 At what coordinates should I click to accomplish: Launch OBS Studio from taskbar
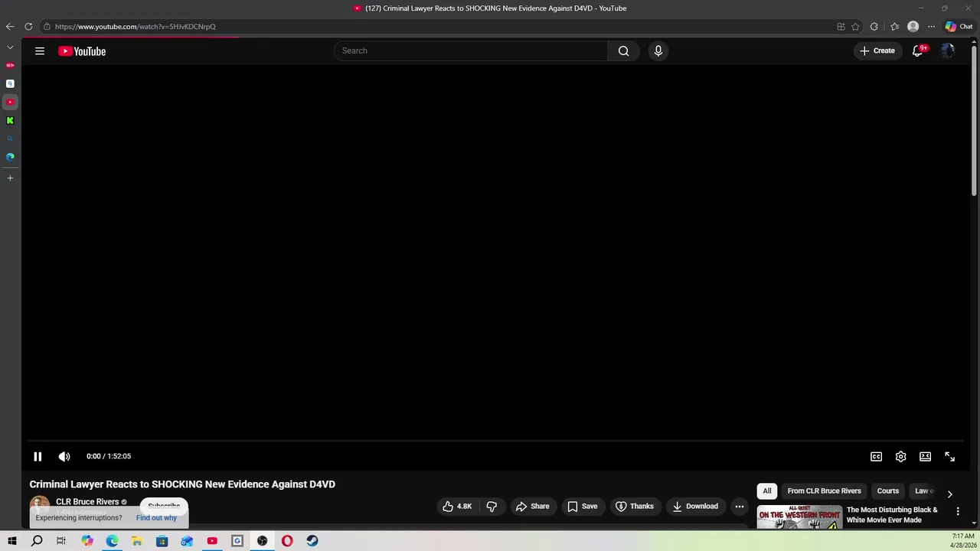pos(262,541)
